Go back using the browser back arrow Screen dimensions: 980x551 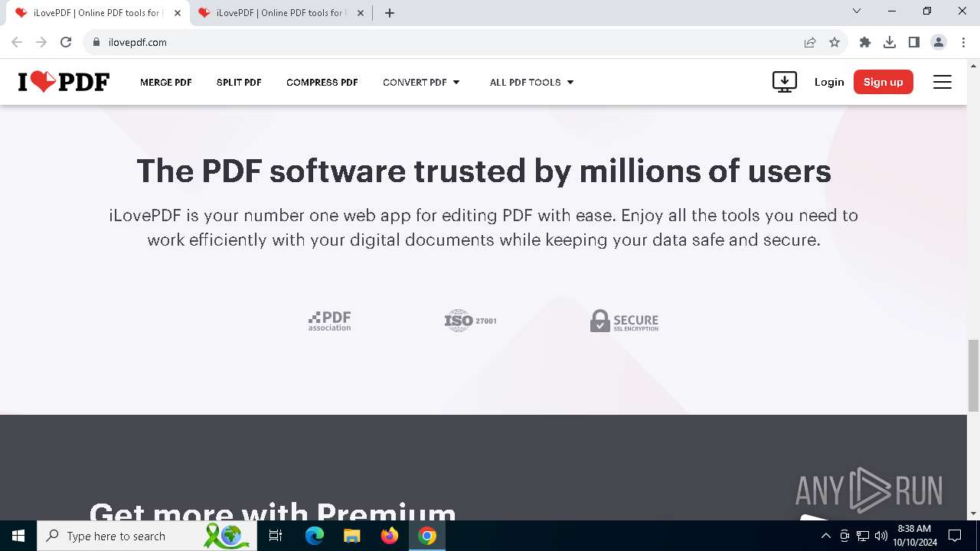tap(17, 42)
